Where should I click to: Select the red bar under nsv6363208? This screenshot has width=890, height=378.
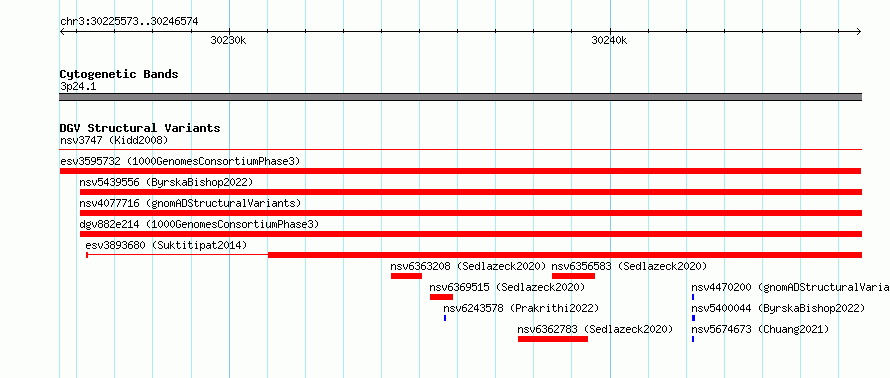click(x=406, y=276)
